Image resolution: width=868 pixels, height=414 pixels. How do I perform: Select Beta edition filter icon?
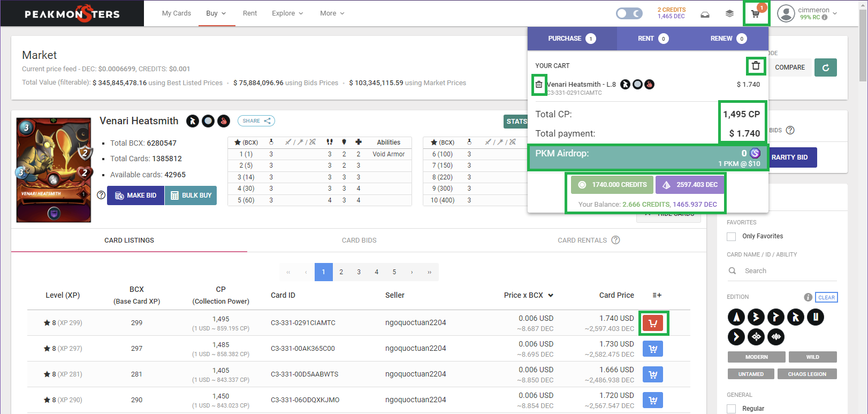(x=756, y=317)
